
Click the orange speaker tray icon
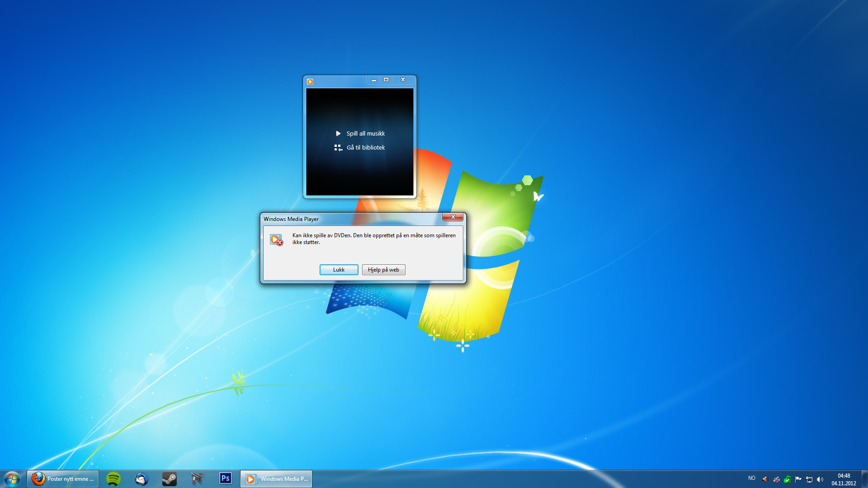pyautogui.click(x=765, y=479)
